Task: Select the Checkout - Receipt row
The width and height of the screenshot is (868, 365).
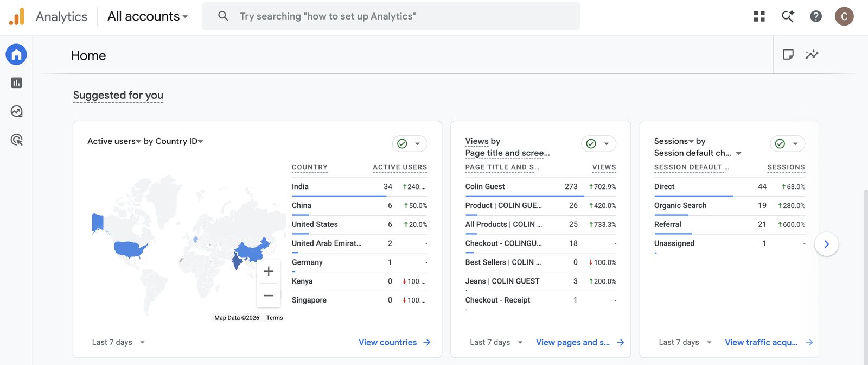Action: (541, 300)
